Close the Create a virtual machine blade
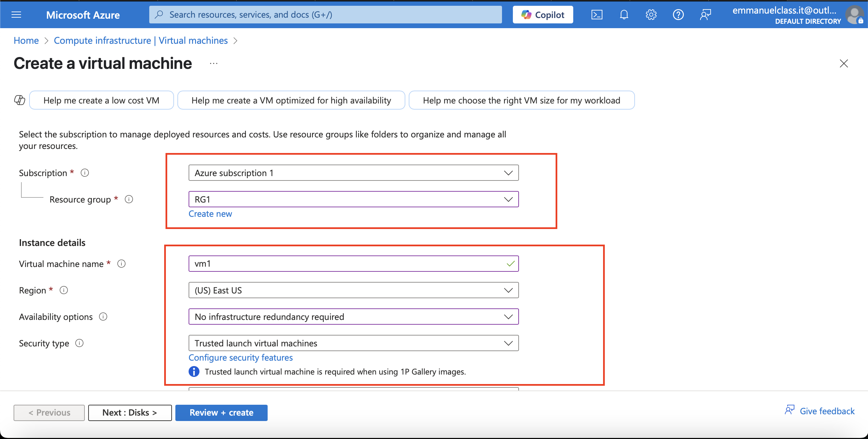This screenshot has height=439, width=868. pyautogui.click(x=844, y=63)
